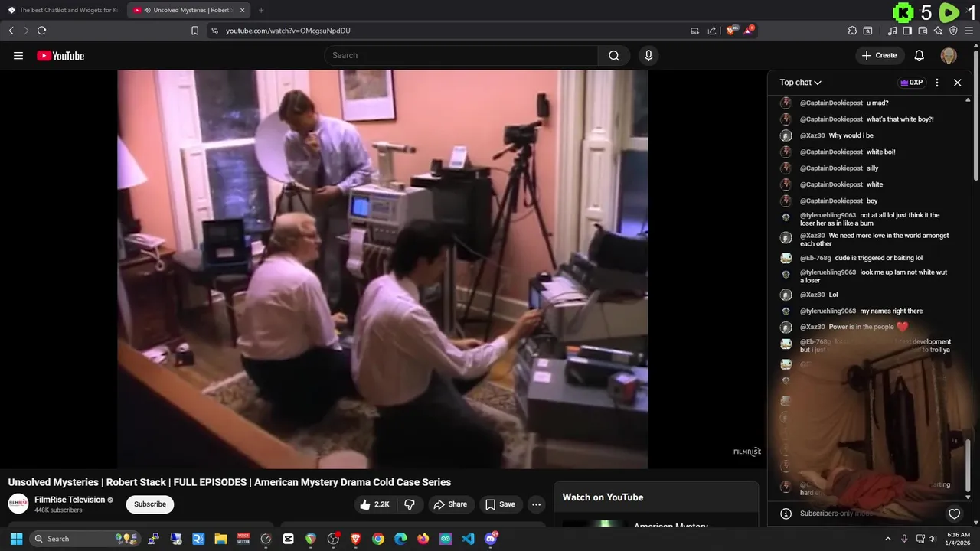980x551 pixels.
Task: Go back using browser back arrow
Action: [11, 31]
